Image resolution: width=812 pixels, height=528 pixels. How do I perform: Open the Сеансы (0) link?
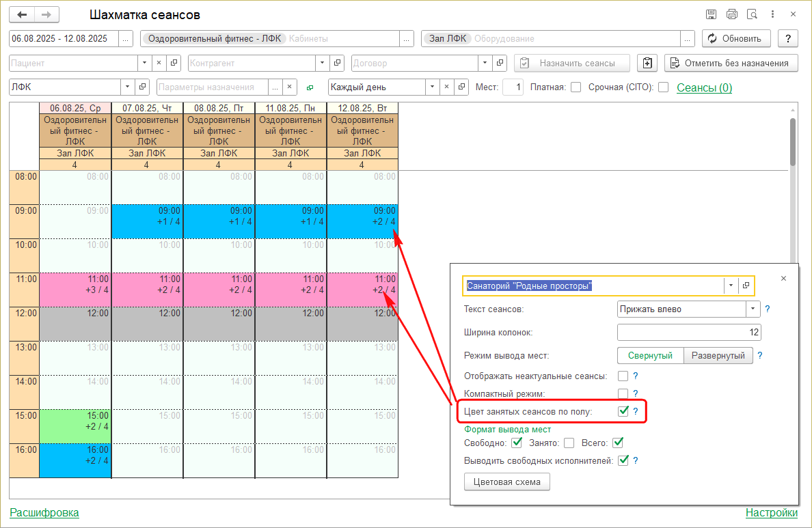(704, 87)
